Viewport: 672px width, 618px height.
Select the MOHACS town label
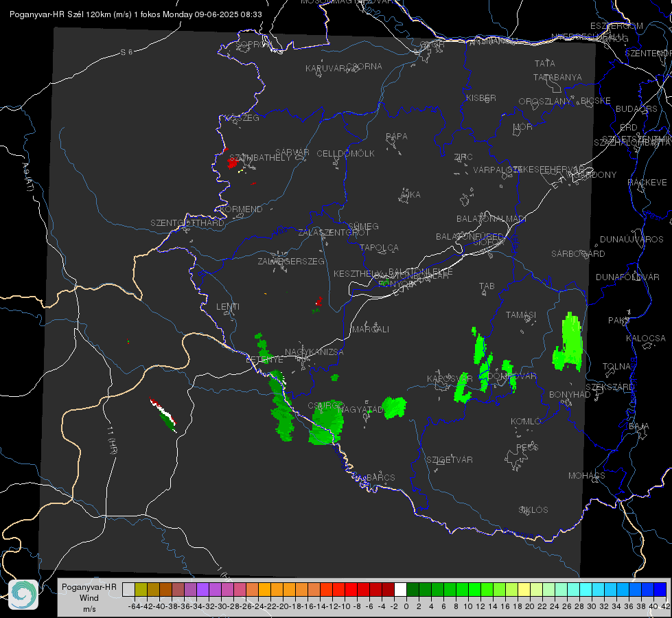point(587,476)
